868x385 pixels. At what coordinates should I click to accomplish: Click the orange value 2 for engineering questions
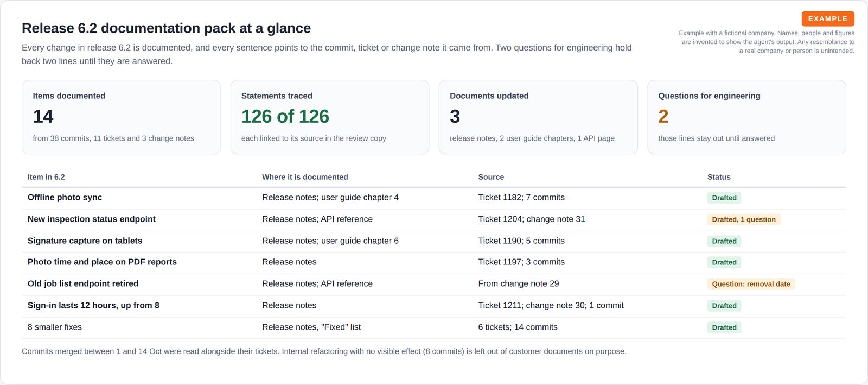663,116
